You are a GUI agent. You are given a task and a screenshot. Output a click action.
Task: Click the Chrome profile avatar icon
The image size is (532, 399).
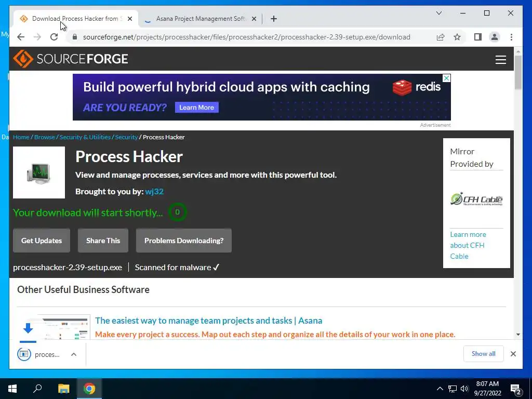tap(495, 37)
